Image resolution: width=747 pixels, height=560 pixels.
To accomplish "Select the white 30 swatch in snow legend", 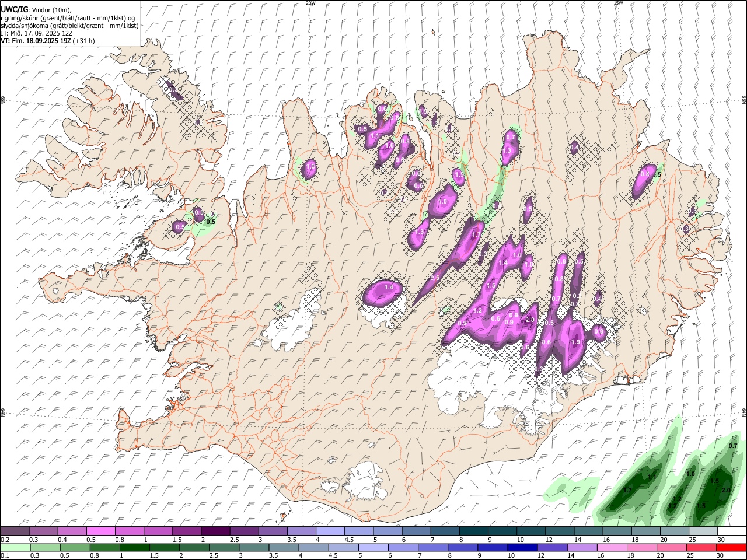I will click(x=731, y=531).
